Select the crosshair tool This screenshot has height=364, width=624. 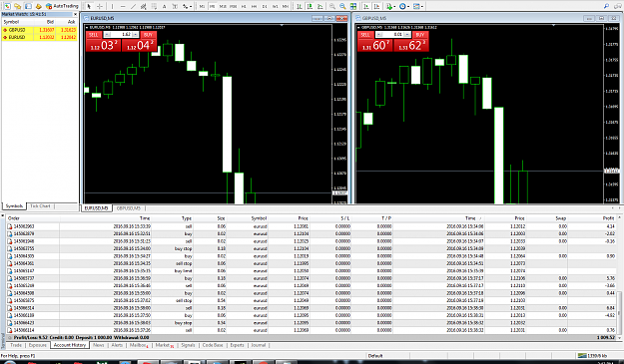pos(100,6)
